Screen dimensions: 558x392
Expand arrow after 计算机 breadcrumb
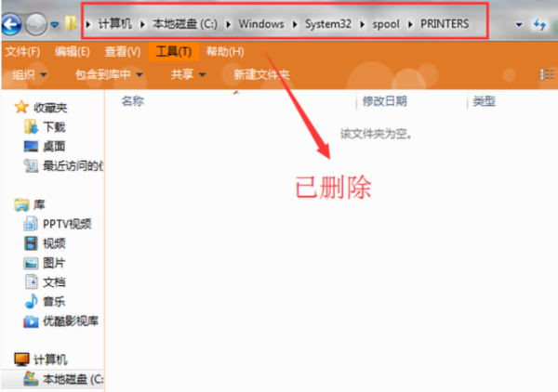[x=142, y=24]
